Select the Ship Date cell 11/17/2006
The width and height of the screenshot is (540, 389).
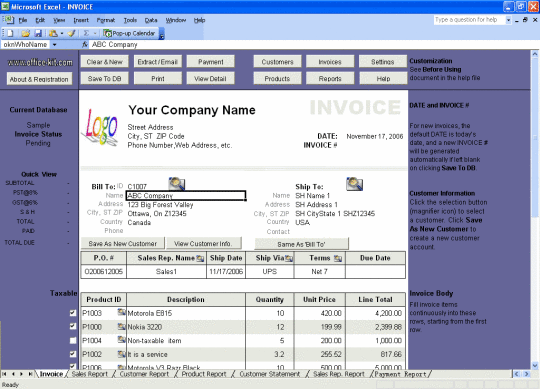(x=226, y=272)
